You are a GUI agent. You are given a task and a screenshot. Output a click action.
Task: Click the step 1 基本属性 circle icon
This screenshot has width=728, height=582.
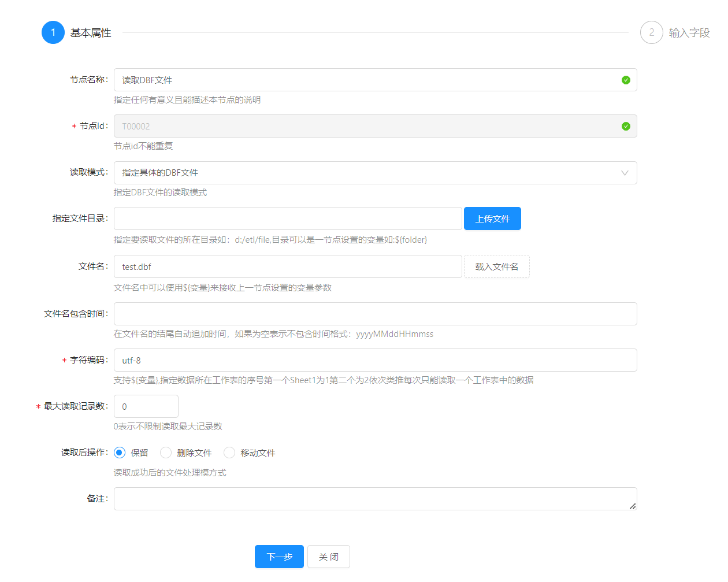click(x=53, y=32)
